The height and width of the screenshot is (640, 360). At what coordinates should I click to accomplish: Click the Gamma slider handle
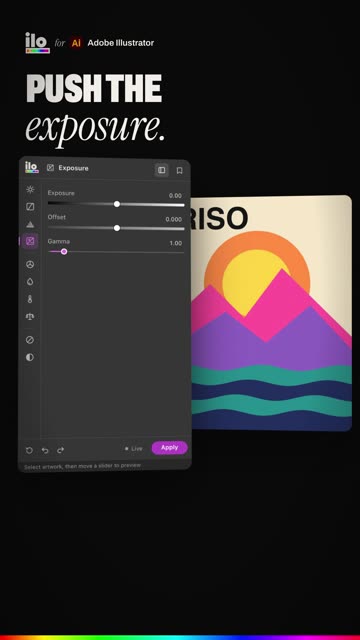point(64,251)
